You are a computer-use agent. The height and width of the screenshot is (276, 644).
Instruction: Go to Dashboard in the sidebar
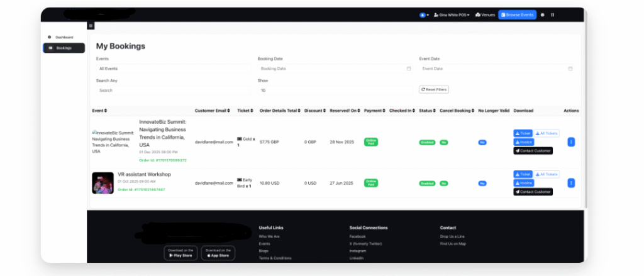64,37
